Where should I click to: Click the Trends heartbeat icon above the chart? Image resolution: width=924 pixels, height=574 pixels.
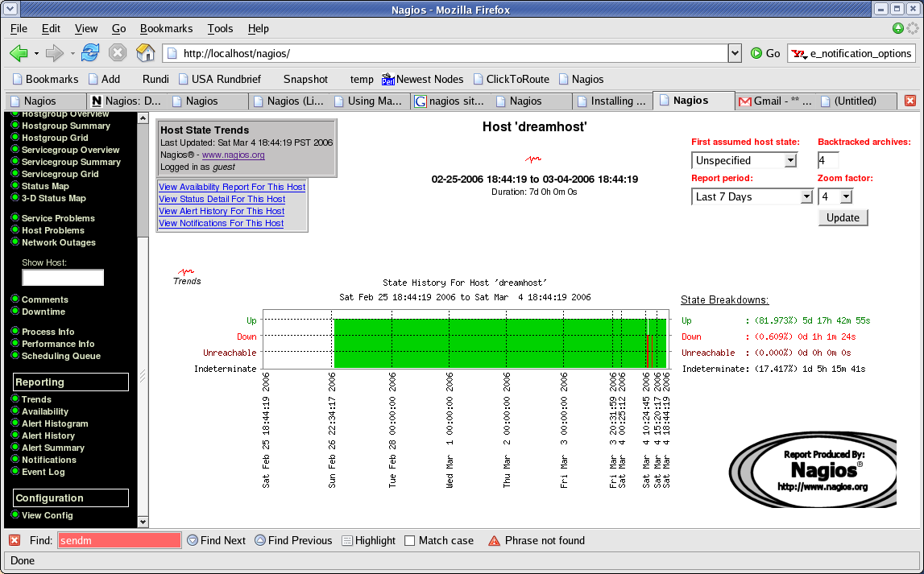(185, 272)
